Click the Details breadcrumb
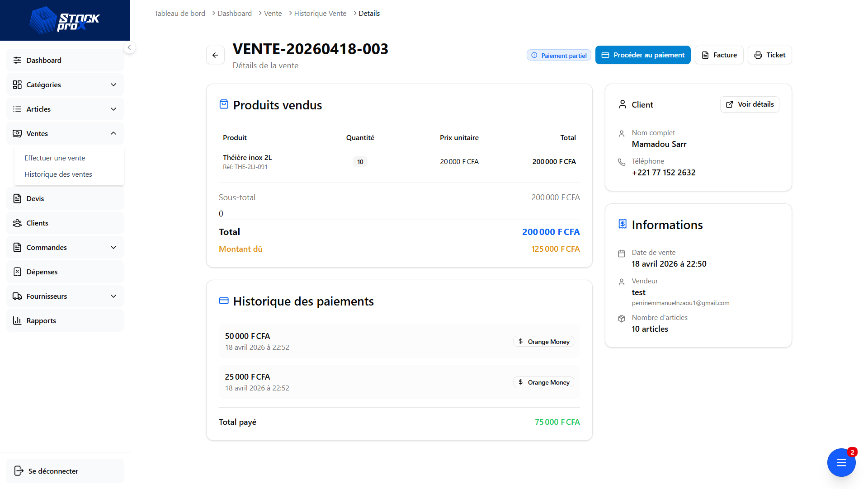 coord(369,13)
